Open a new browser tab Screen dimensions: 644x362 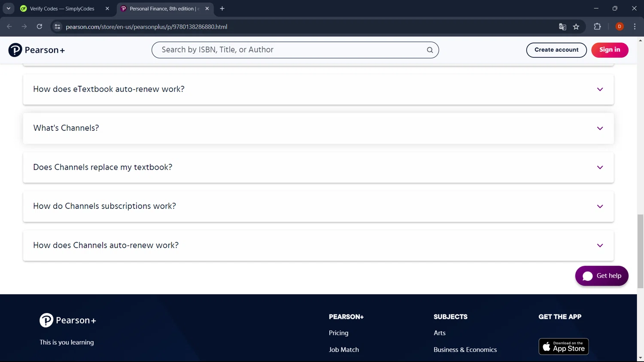coord(222,9)
